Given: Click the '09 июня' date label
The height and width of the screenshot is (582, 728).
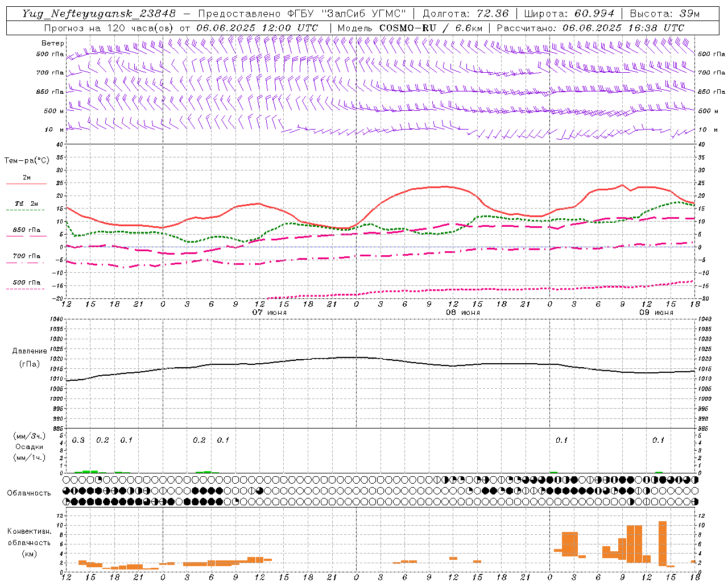Looking at the screenshot, I should pyautogui.click(x=656, y=313).
